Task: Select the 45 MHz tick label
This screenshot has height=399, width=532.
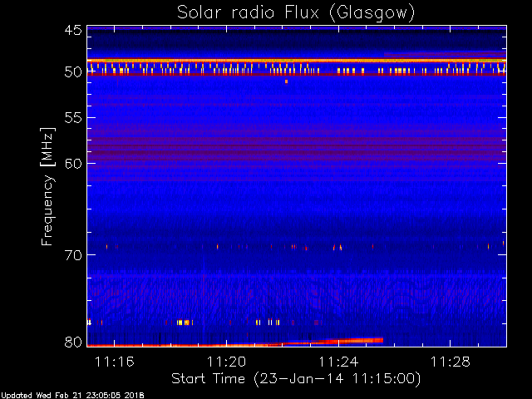Action: (x=73, y=30)
